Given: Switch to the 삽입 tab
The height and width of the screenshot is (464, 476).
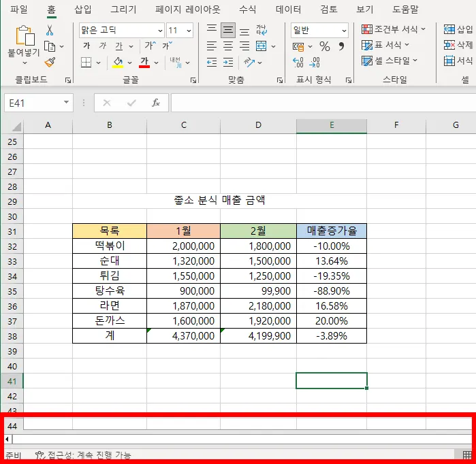Looking at the screenshot, I should click(x=83, y=10).
